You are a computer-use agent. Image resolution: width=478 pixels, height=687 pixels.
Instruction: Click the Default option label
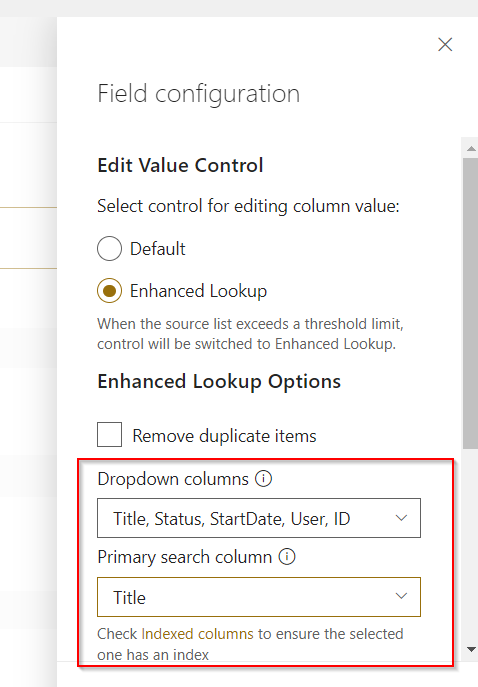pyautogui.click(x=158, y=249)
